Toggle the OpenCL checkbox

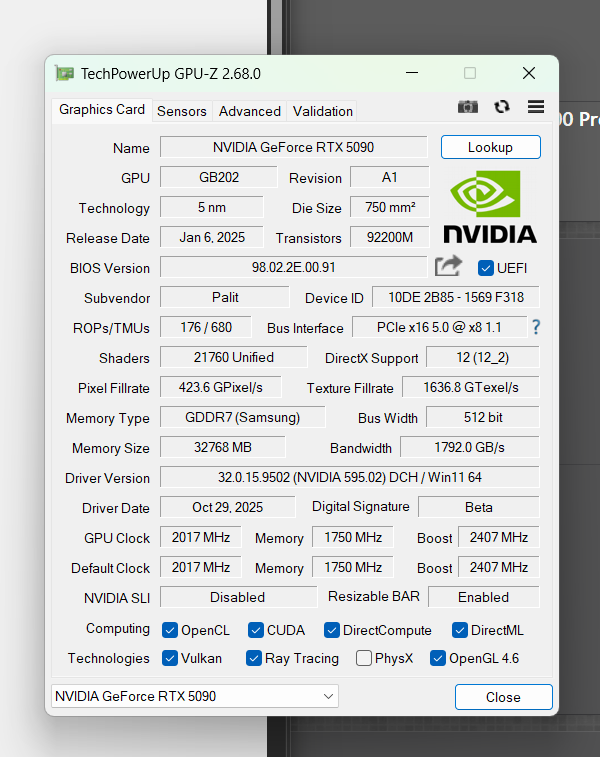coord(170,630)
